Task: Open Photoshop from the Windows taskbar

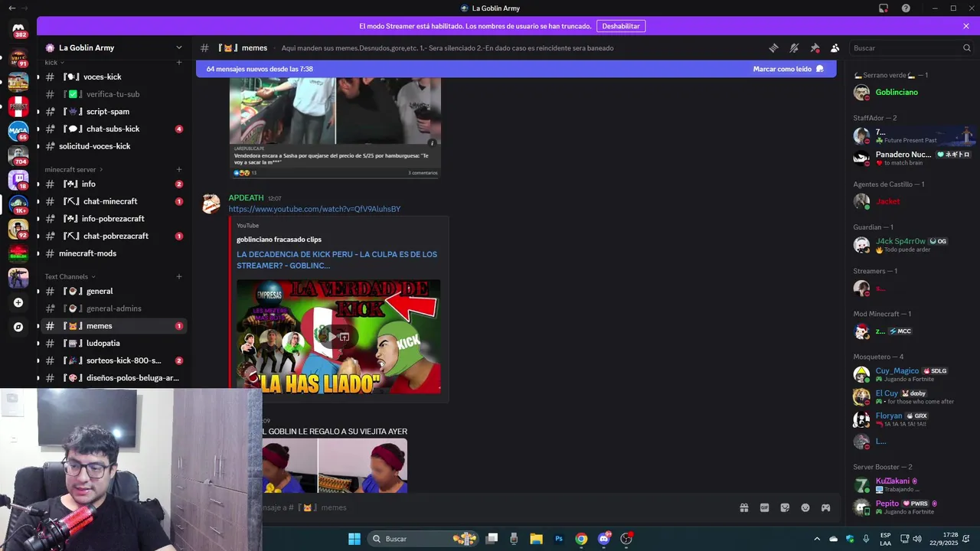Action: coord(559,539)
